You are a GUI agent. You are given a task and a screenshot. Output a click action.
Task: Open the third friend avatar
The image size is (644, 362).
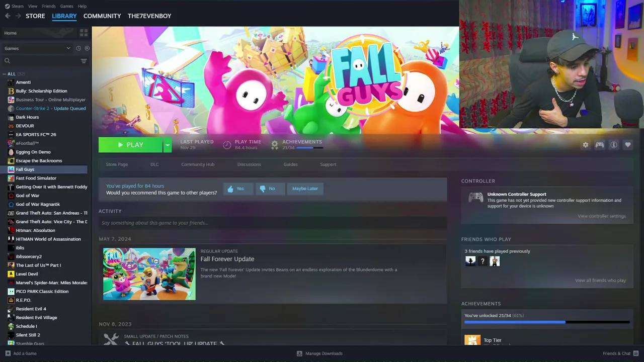(495, 261)
